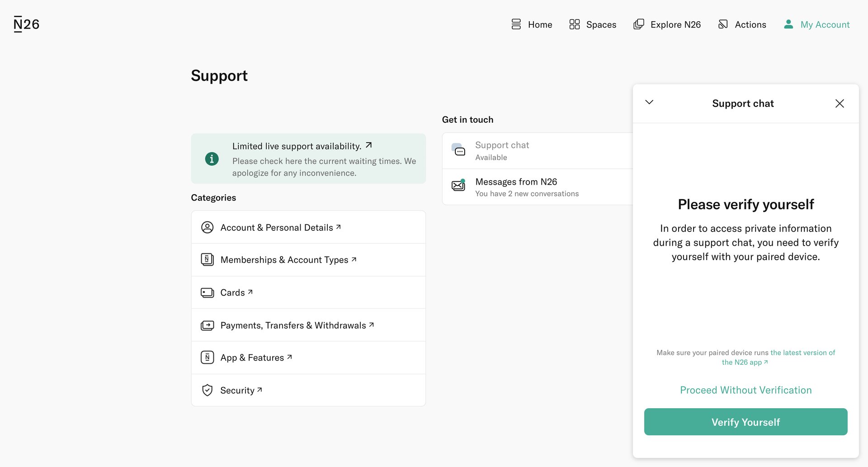The image size is (868, 467).
Task: Open the Support chat bubble icon
Action: pyautogui.click(x=458, y=150)
